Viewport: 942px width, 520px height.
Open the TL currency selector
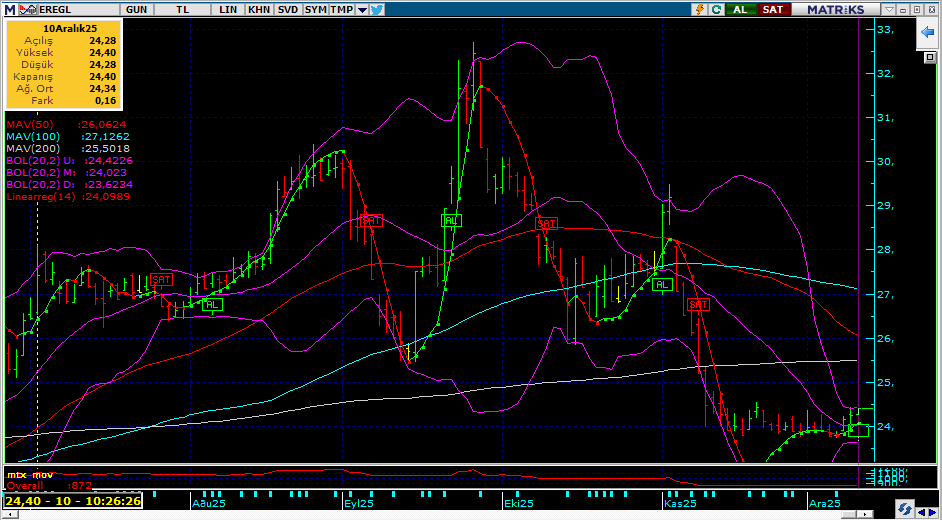click(182, 9)
